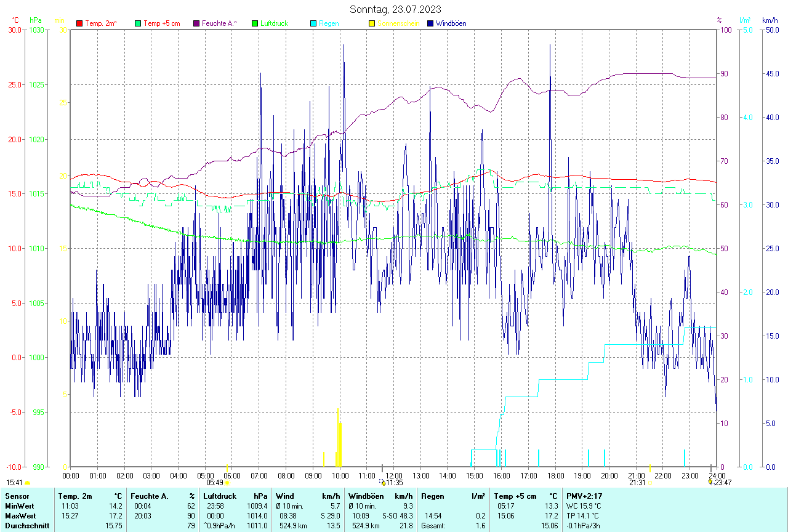Screen dimensions: 788x532
Task: Click the % axis unit at the top right
Action: click(719, 20)
